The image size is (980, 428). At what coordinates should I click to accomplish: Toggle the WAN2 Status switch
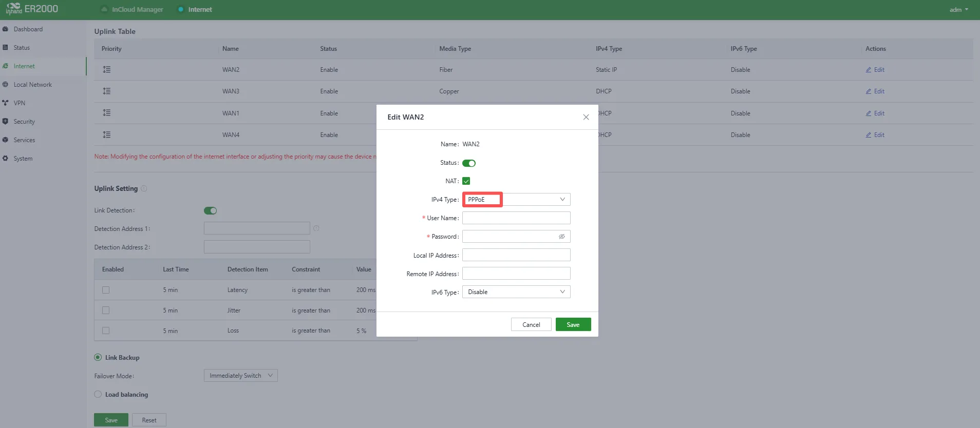(x=469, y=163)
